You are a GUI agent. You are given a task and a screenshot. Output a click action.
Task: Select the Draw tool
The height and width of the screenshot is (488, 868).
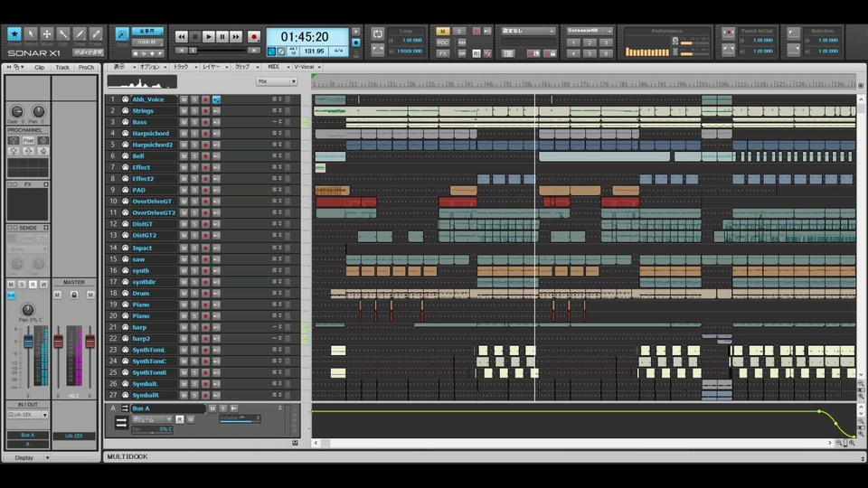(80, 35)
